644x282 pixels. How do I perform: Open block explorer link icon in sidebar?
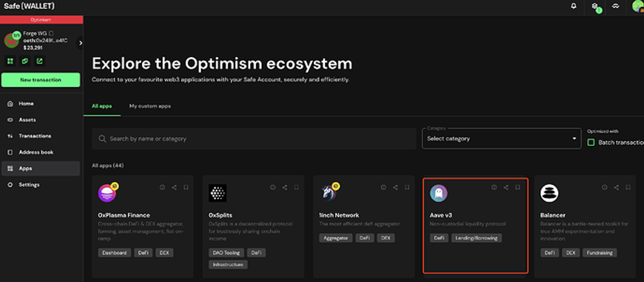pyautogui.click(x=39, y=61)
